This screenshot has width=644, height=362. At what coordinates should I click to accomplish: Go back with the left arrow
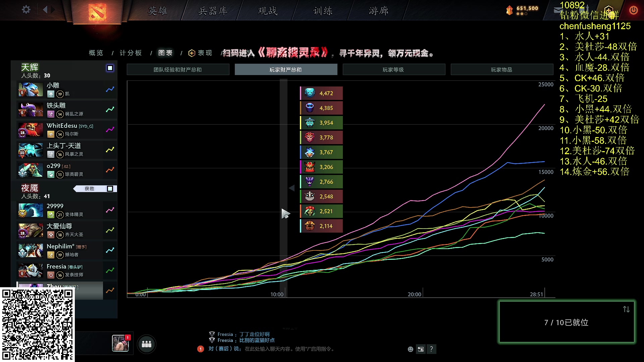45,10
